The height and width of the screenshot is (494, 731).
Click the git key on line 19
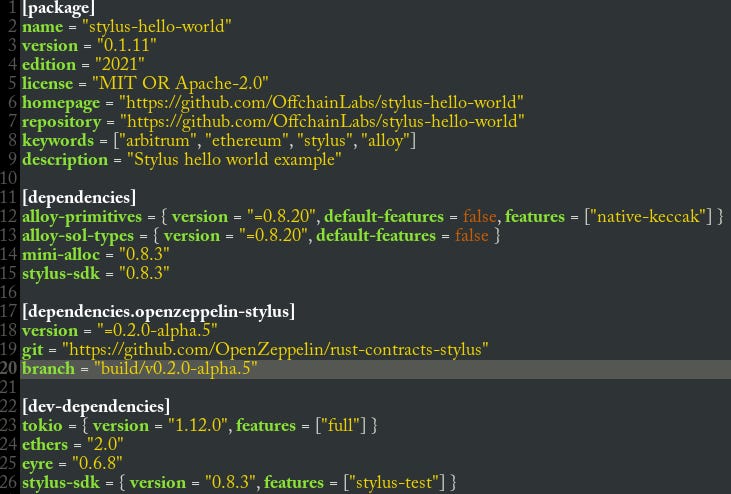tap(33, 350)
